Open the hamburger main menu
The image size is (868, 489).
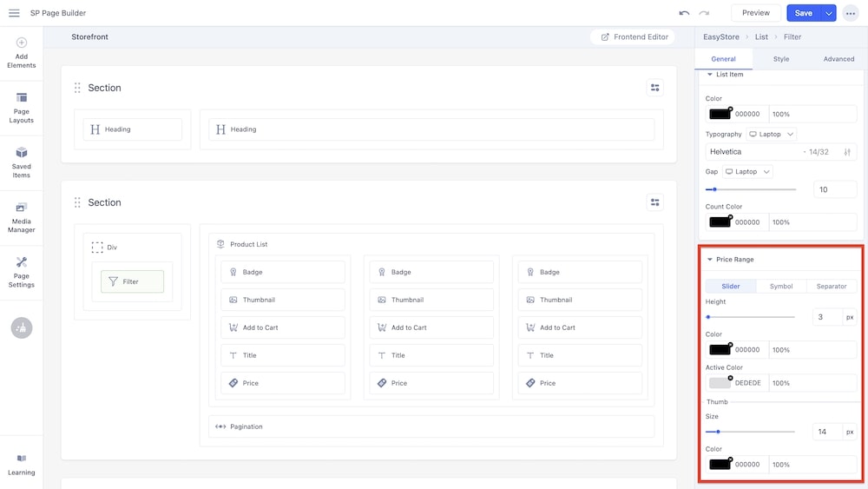click(14, 13)
